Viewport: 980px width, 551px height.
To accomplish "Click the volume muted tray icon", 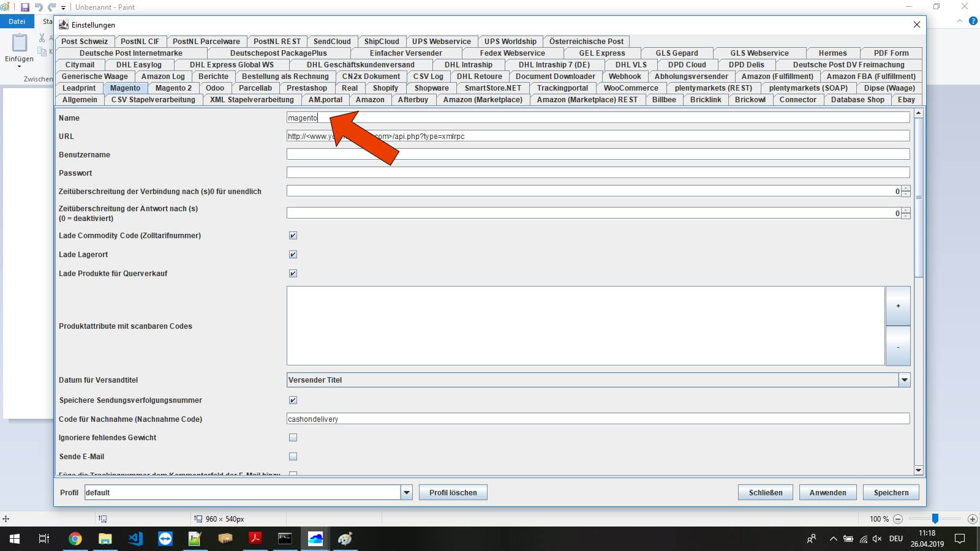I will coord(877,539).
